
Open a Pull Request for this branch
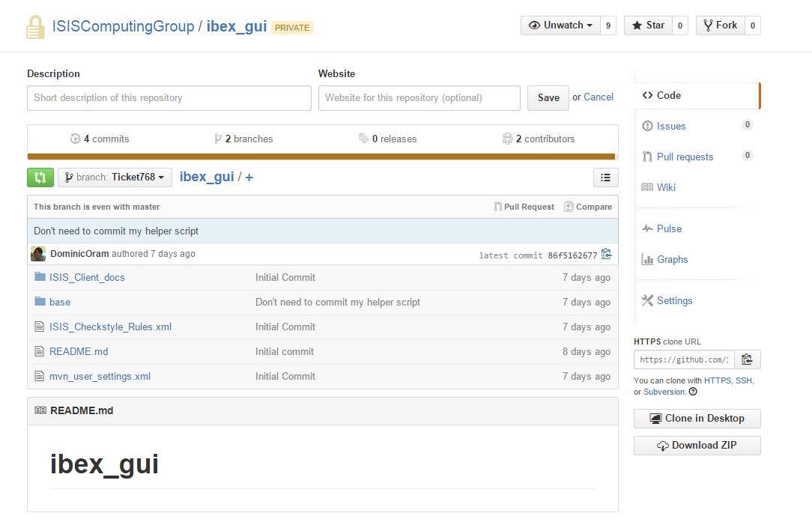[x=524, y=207]
